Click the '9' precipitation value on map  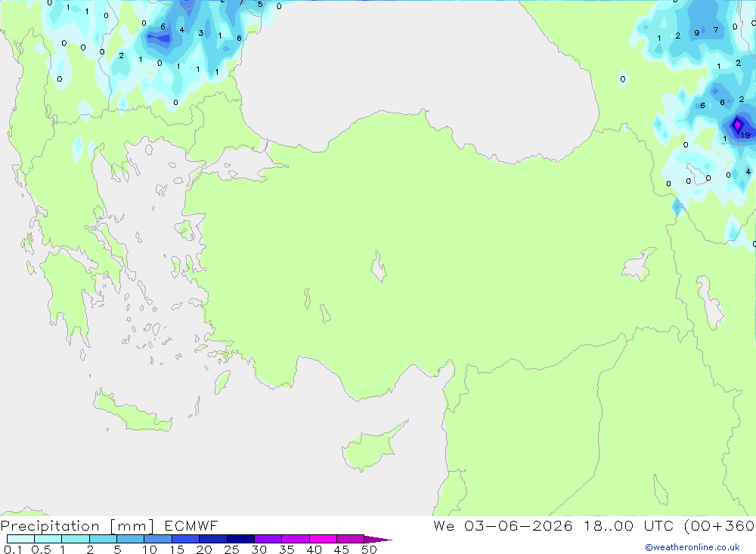coord(697,32)
